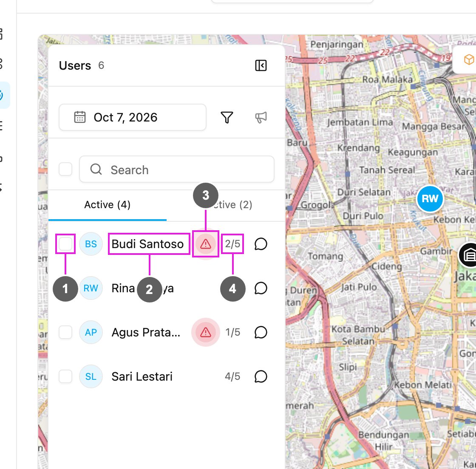Image resolution: width=476 pixels, height=469 pixels.
Task: Click the Jembatan Lima map label
Action: 360,122
